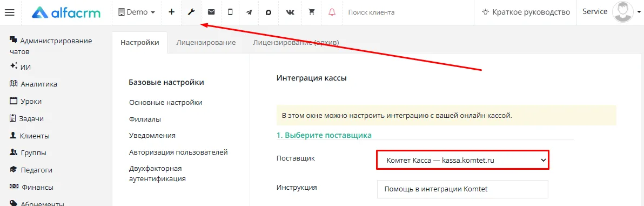Open Уведомления settings link
Viewport: 644px width, 206px height.
[152, 136]
